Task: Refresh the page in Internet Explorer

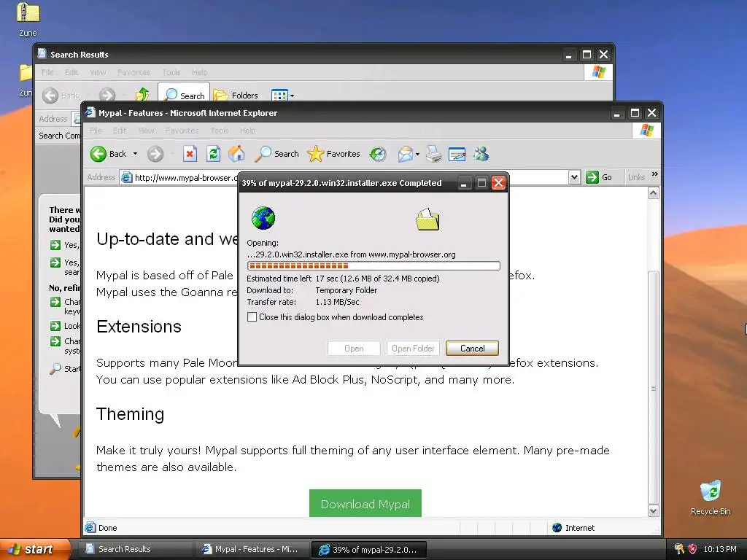Action: (213, 154)
